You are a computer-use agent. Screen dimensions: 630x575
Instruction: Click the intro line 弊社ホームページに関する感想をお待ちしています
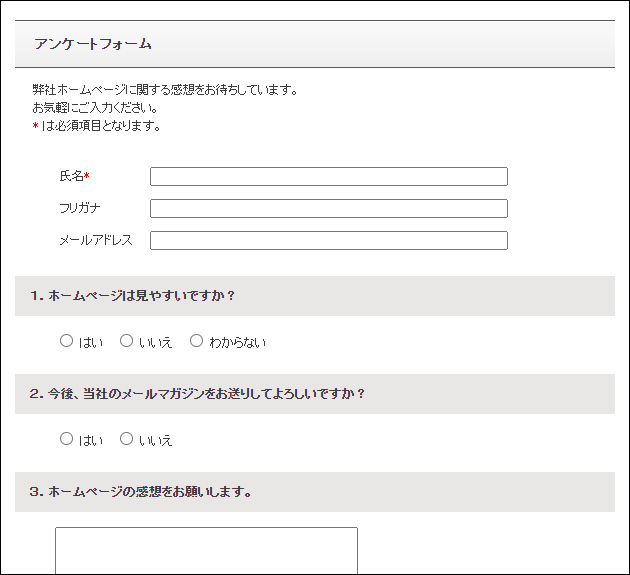click(x=165, y=90)
